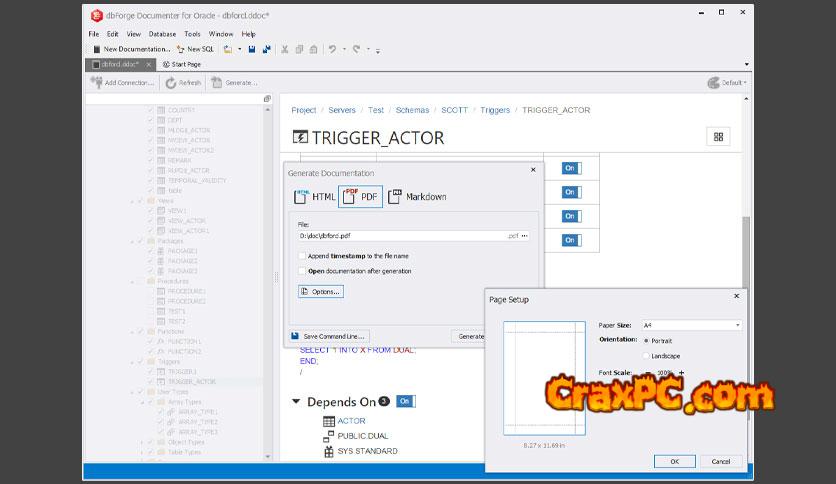Click the New SQL toolbar icon
The height and width of the screenshot is (484, 836).
coord(181,48)
